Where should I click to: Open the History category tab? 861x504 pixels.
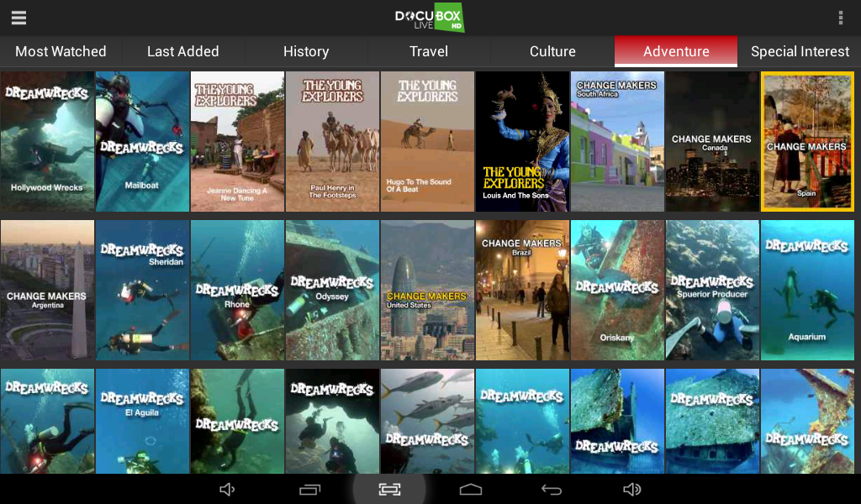point(306,51)
